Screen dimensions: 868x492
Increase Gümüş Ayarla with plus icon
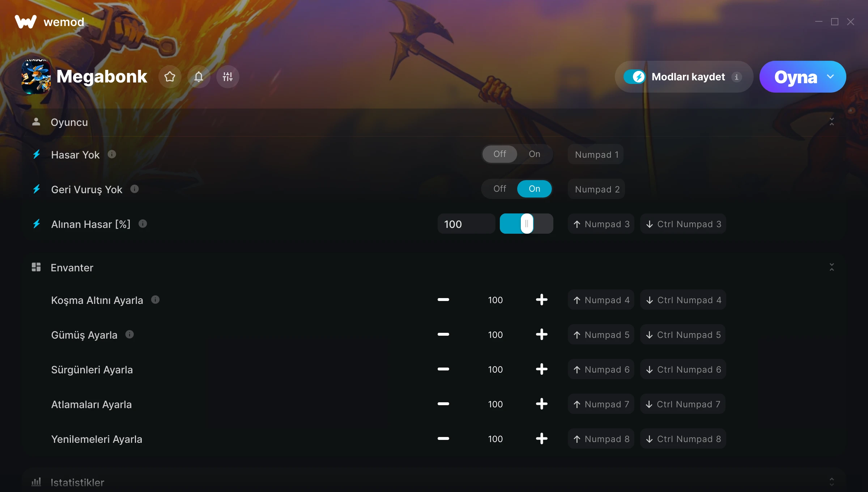click(x=541, y=335)
